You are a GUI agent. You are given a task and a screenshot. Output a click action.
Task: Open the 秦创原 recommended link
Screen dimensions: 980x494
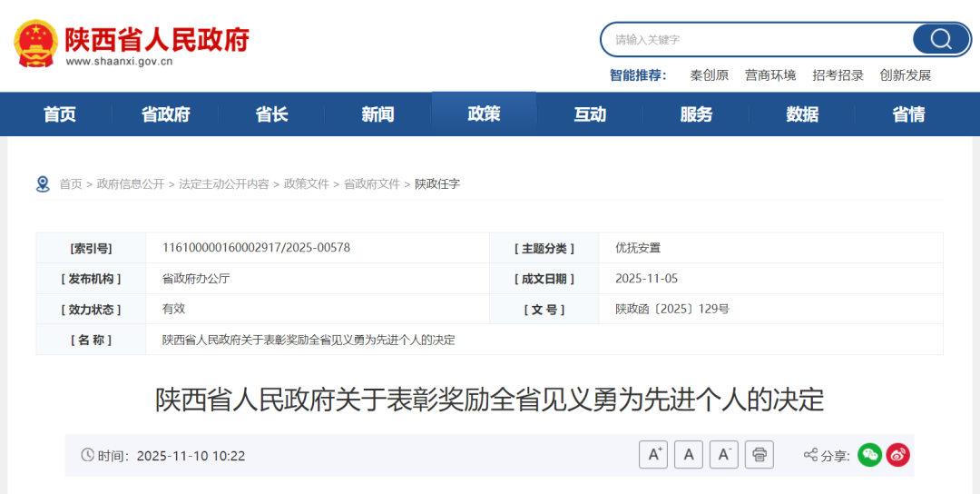pos(709,75)
